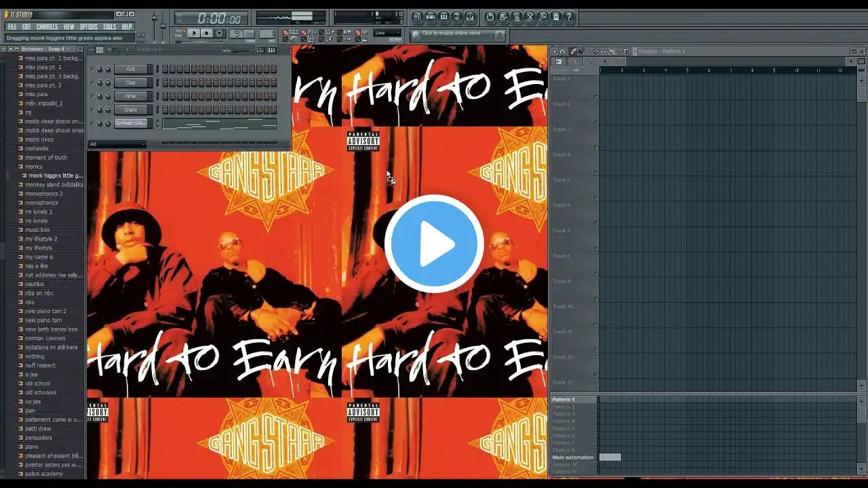Select the Kick channel button
868x488 pixels.
click(131, 69)
